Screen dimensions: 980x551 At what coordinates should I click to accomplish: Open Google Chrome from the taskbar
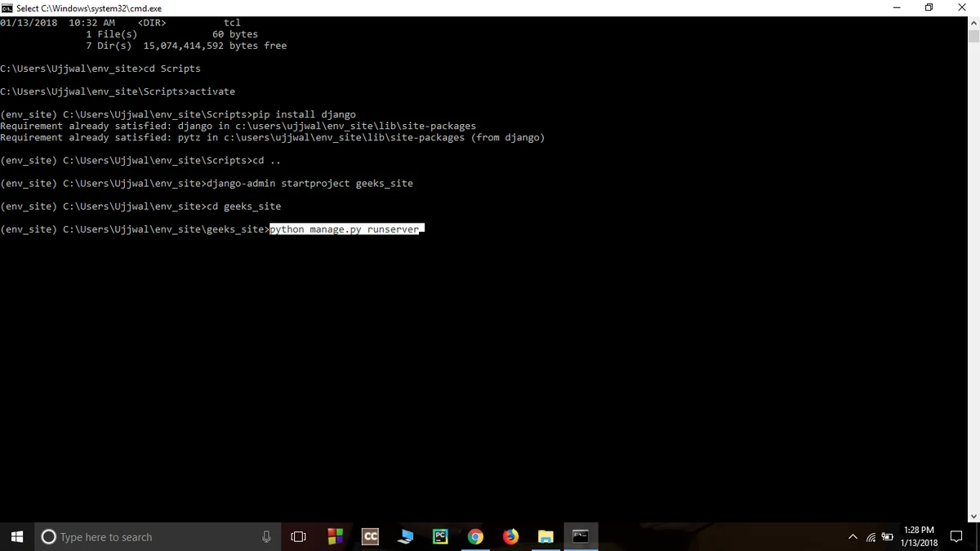(475, 536)
